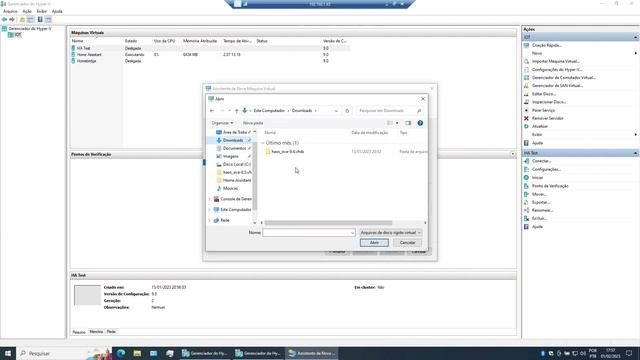Click the help icon in Abrir dialog
The width and height of the screenshot is (640, 360).
click(x=420, y=123)
